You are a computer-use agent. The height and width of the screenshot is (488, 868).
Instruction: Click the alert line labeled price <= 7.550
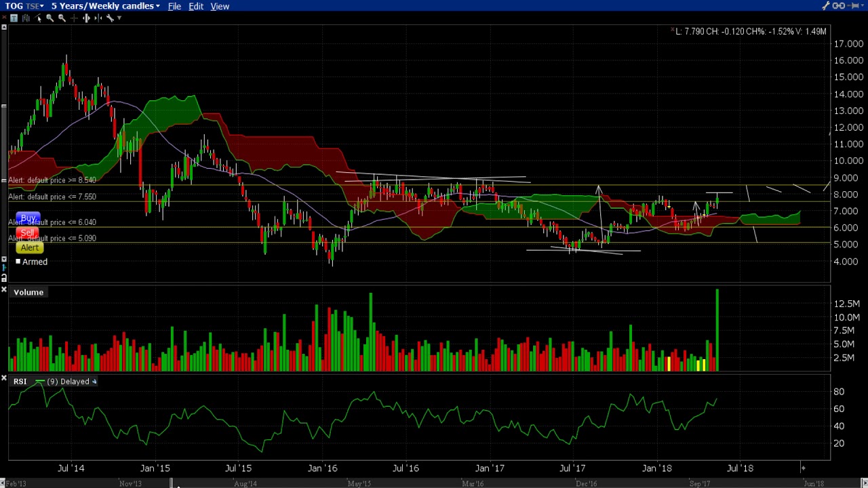pyautogui.click(x=52, y=197)
